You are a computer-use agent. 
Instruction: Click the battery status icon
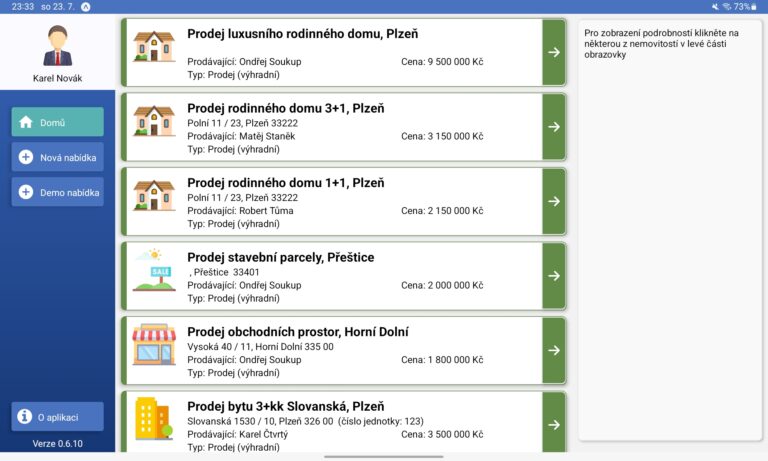757,7
